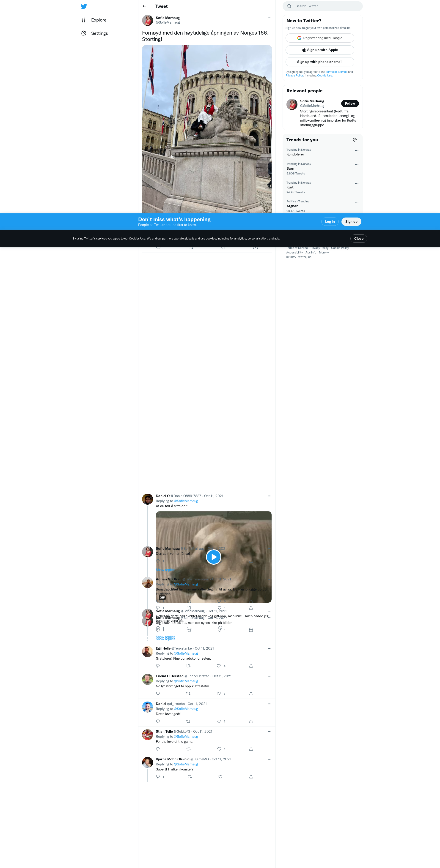Viewport: 440px width, 868px height.
Task: Open the more menu on Egil Helle's reply
Action: tap(269, 648)
